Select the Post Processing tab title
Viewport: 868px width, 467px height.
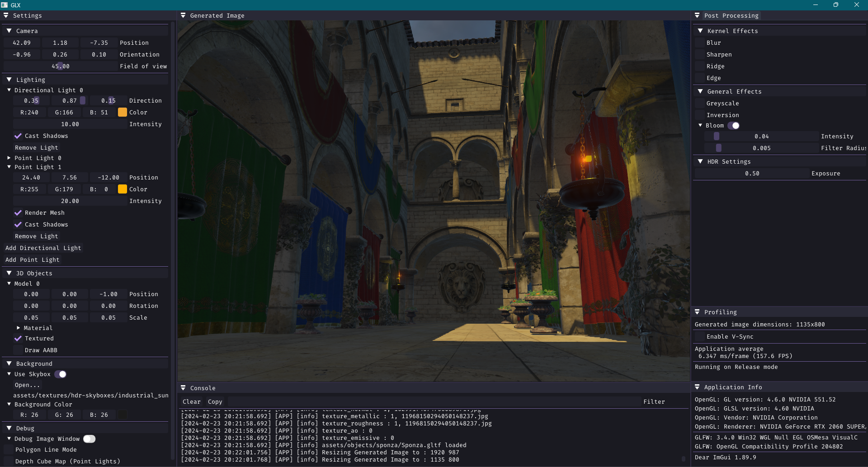pos(731,15)
